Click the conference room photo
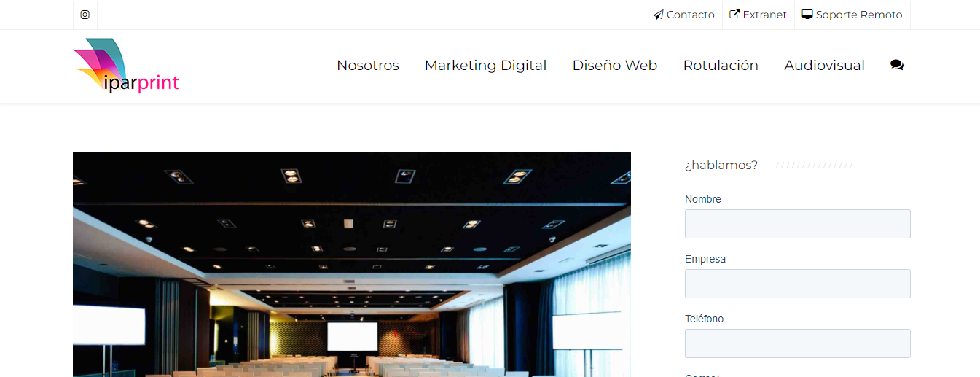 [x=352, y=265]
